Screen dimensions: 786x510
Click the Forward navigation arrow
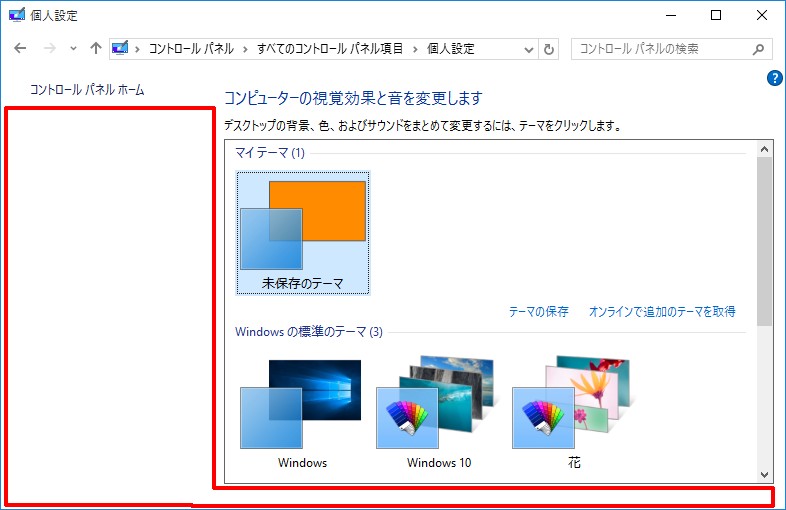pyautogui.click(x=50, y=49)
